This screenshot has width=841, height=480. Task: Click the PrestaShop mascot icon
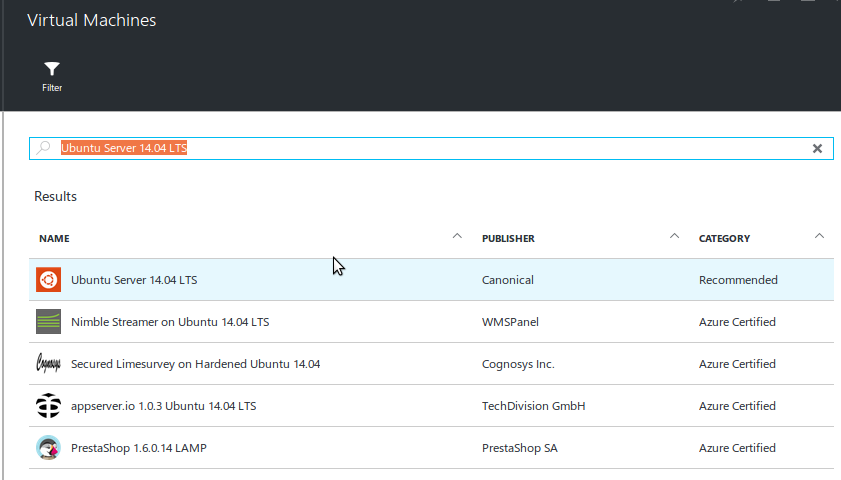pyautogui.click(x=48, y=448)
